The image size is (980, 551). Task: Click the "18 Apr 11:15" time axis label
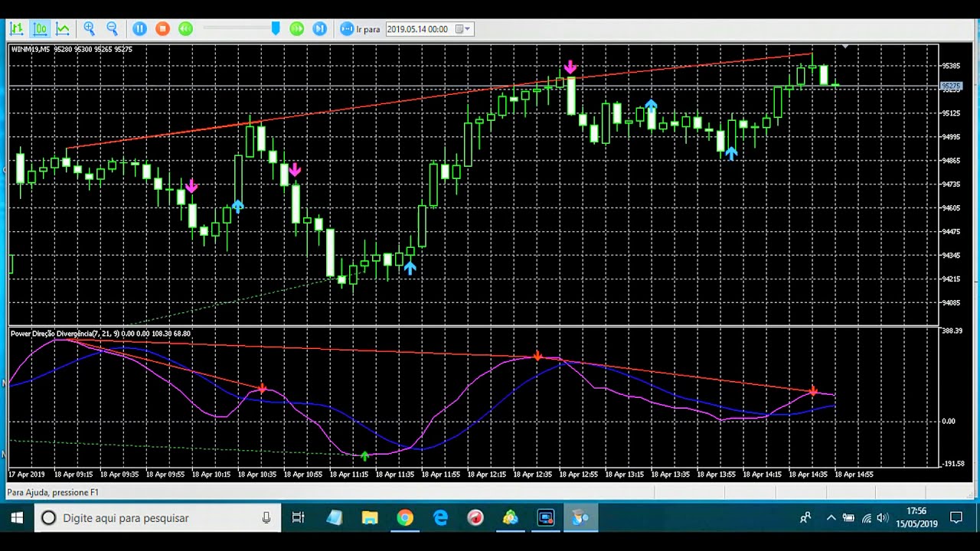[x=349, y=474]
